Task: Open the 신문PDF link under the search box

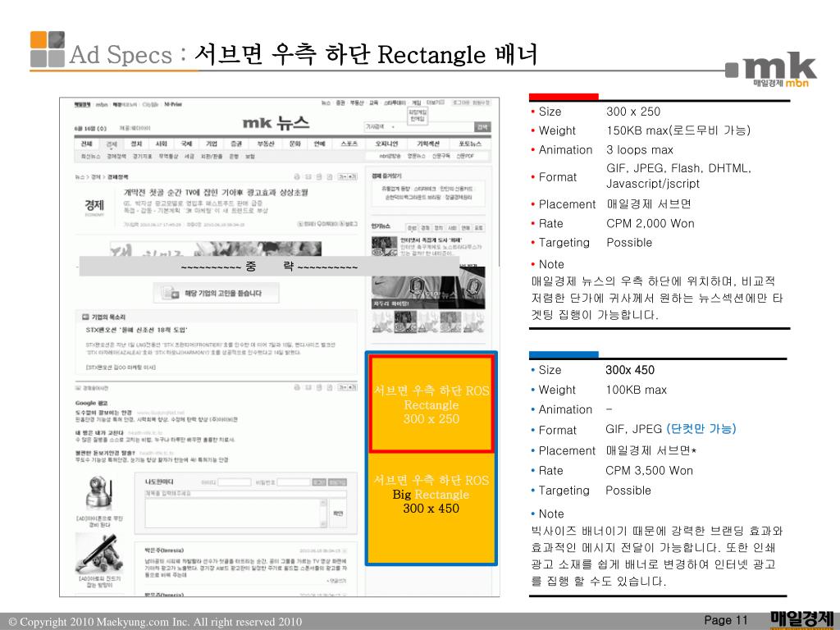Action: click(465, 156)
